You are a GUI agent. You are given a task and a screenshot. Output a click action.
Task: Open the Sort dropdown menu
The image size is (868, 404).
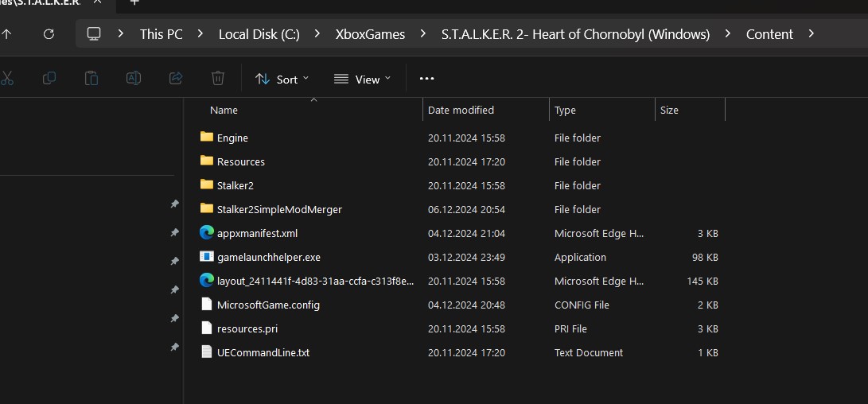pos(282,80)
